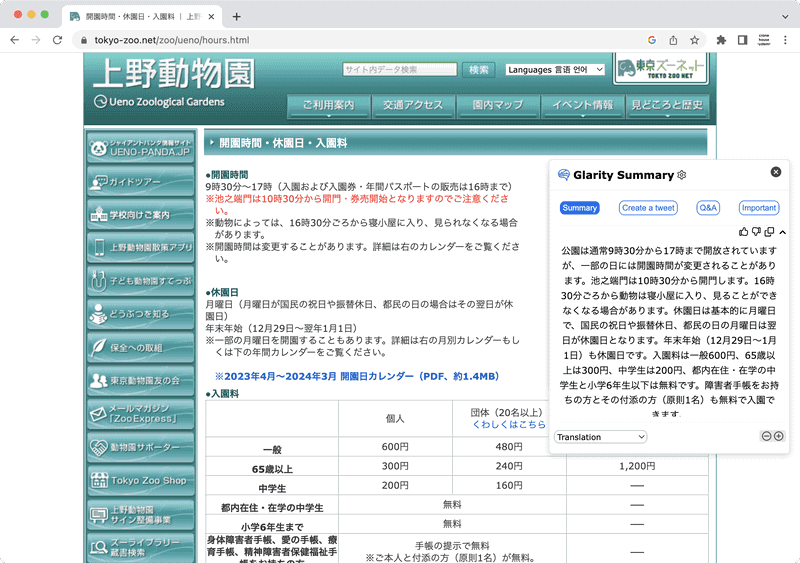The height and width of the screenshot is (563, 800).
Task: Bookmark page with the star icon
Action: pyautogui.click(x=694, y=40)
